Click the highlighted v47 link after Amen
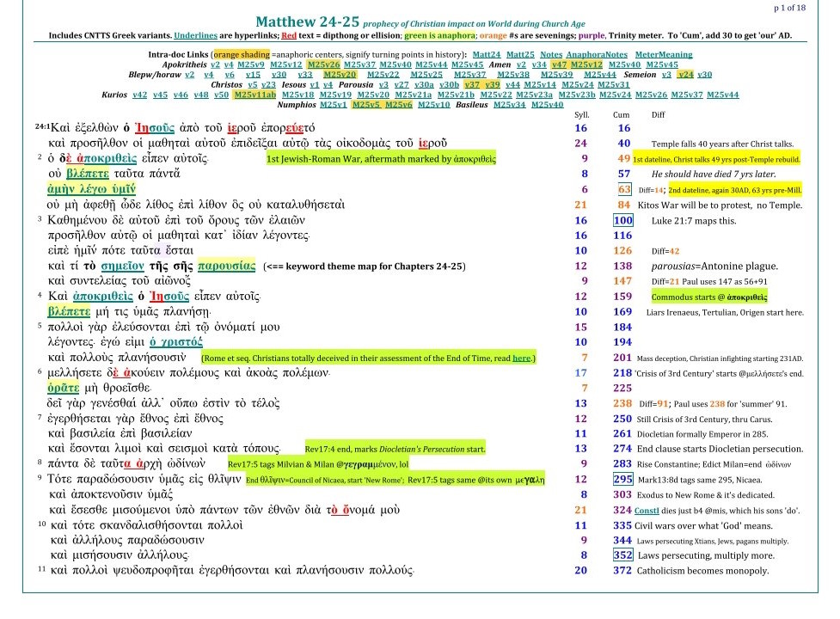This screenshot has width=840, height=619. coord(560,64)
